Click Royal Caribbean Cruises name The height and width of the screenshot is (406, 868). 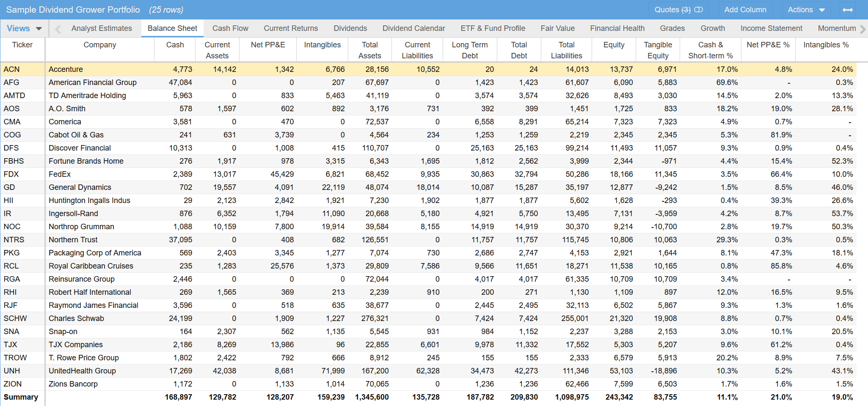(x=91, y=266)
